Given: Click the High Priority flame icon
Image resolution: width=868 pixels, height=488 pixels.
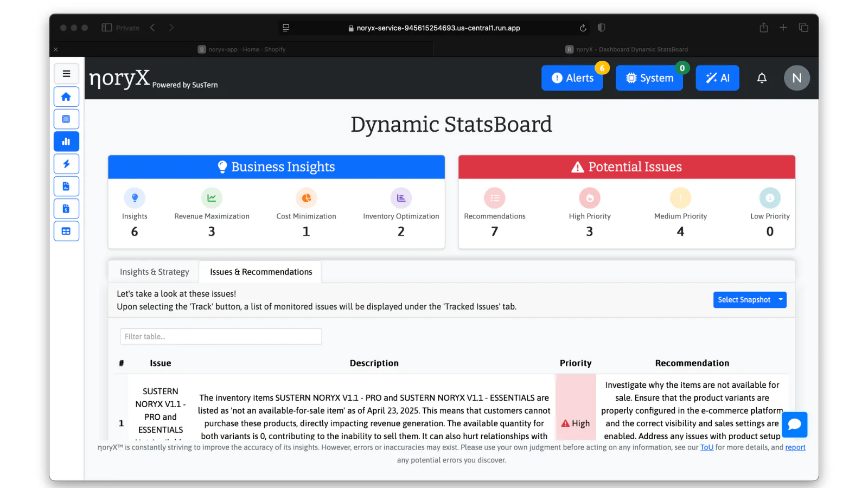Looking at the screenshot, I should point(589,197).
